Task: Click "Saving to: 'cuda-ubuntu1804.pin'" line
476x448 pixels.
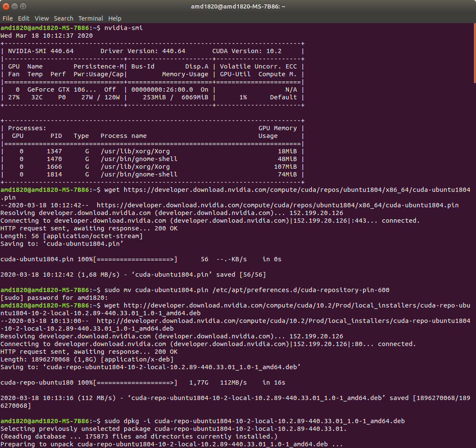Action: pyautogui.click(x=62, y=244)
